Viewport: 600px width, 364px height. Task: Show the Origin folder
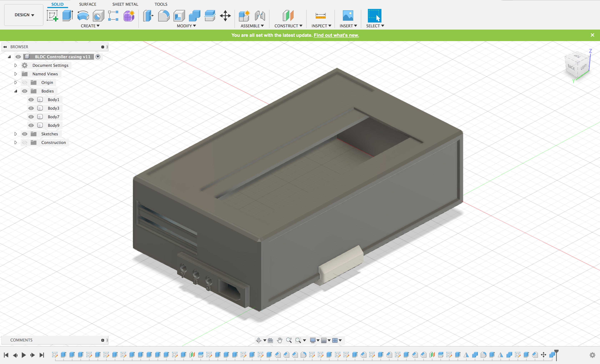25,83
